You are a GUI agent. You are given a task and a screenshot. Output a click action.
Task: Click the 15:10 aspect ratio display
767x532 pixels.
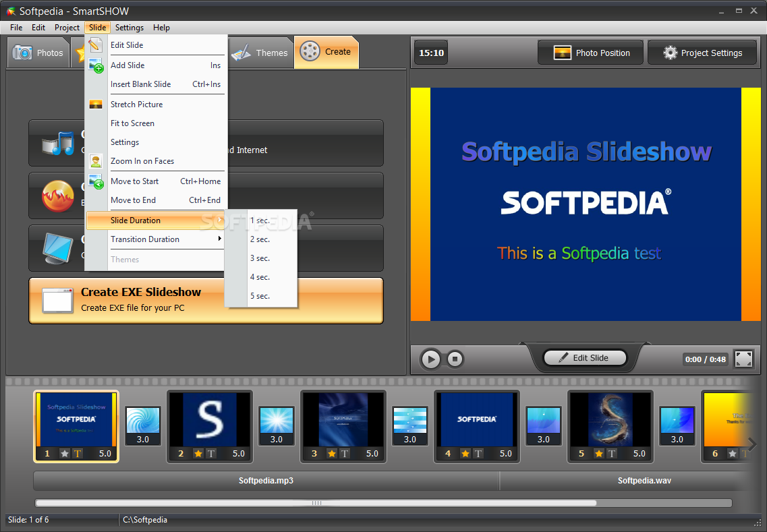pyautogui.click(x=432, y=53)
